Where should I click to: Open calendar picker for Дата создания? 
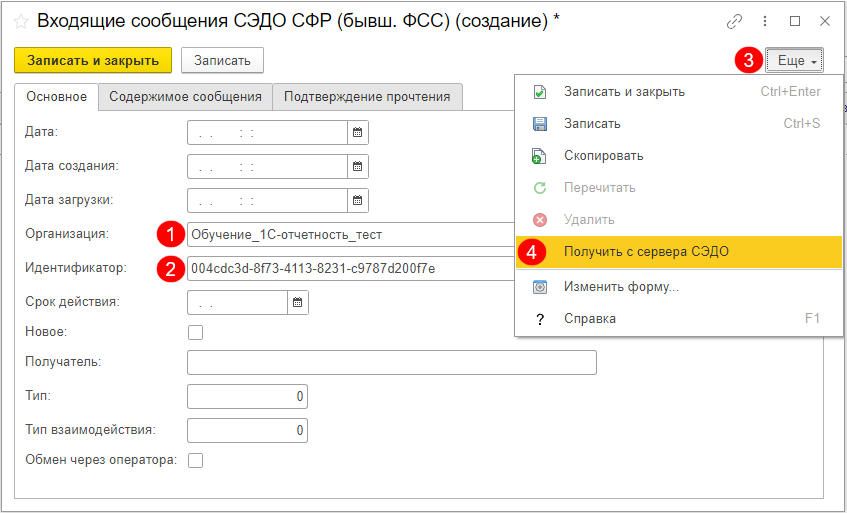coord(358,167)
